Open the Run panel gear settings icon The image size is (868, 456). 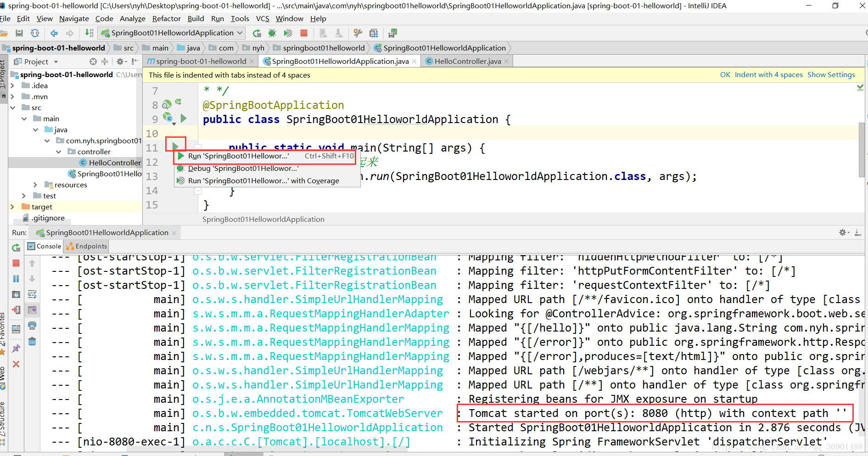pos(844,233)
